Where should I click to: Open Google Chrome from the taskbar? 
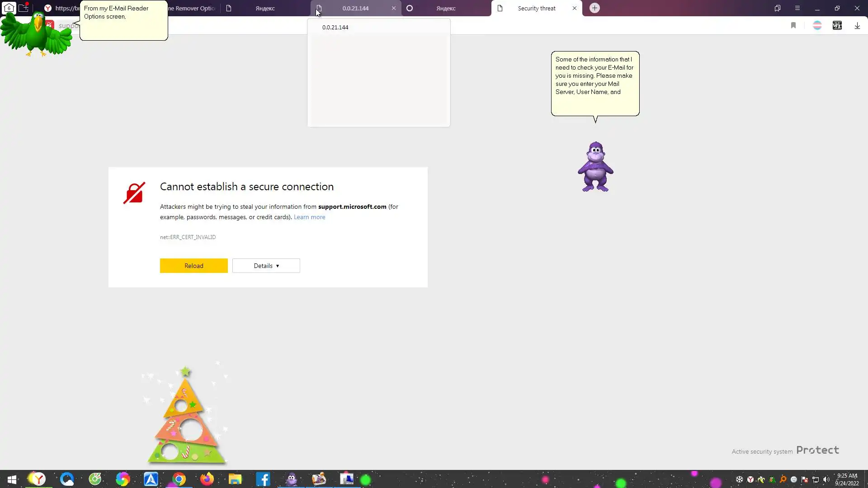[179, 479]
